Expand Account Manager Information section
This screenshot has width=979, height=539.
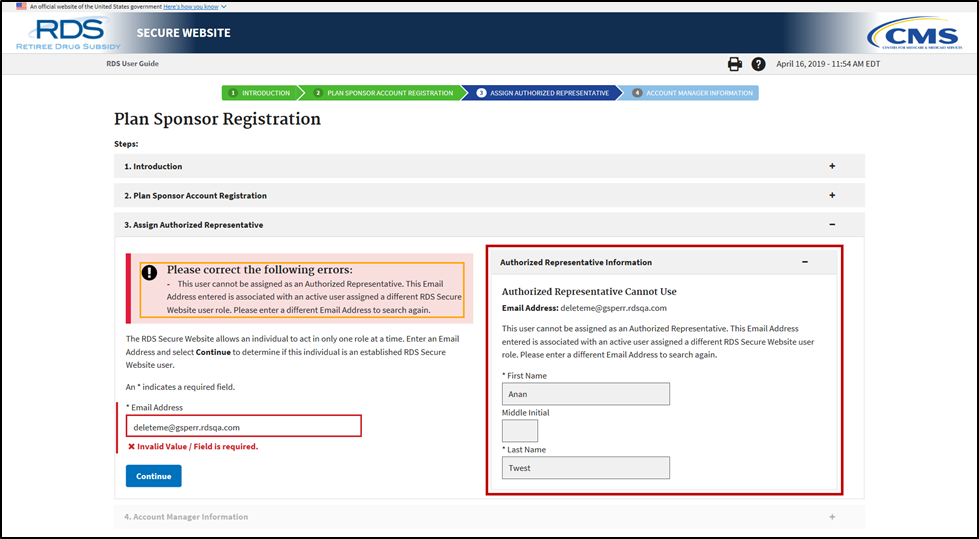click(831, 517)
